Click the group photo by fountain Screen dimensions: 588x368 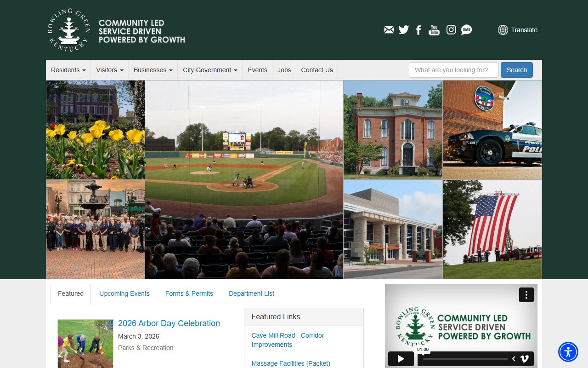pos(96,229)
